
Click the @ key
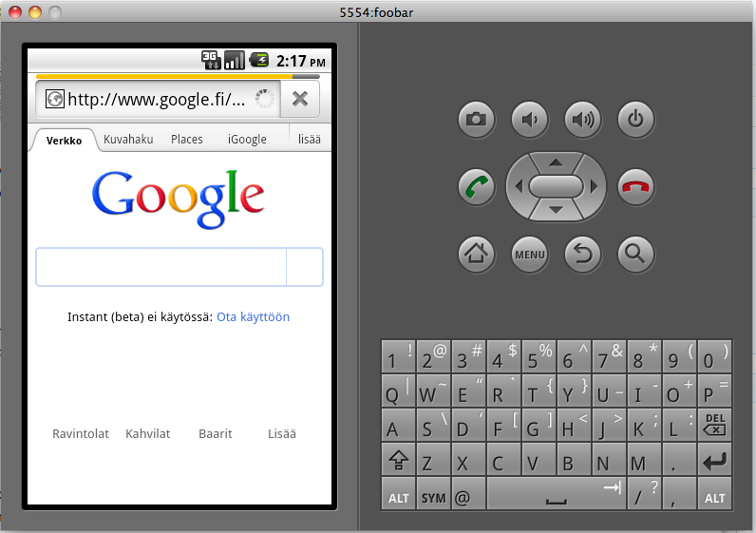(468, 494)
